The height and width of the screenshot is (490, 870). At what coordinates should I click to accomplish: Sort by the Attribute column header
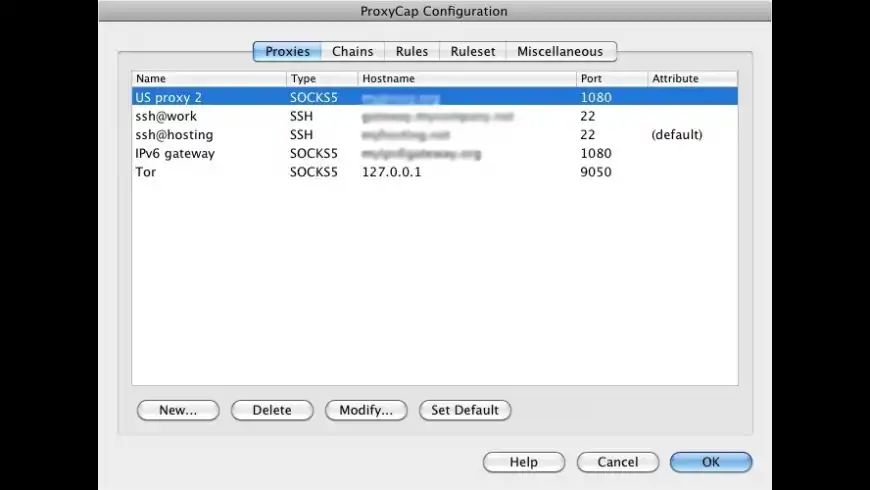[692, 78]
